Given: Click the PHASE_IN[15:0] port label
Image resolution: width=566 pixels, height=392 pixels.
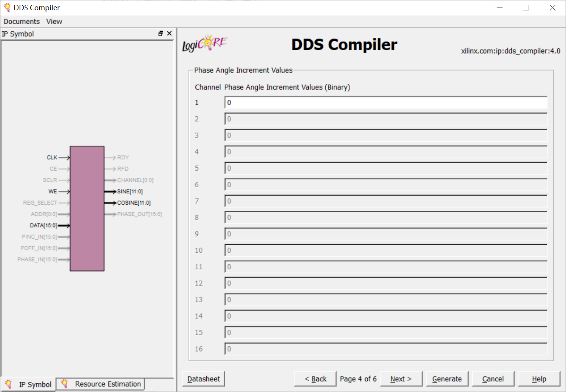Looking at the screenshot, I should [x=37, y=259].
